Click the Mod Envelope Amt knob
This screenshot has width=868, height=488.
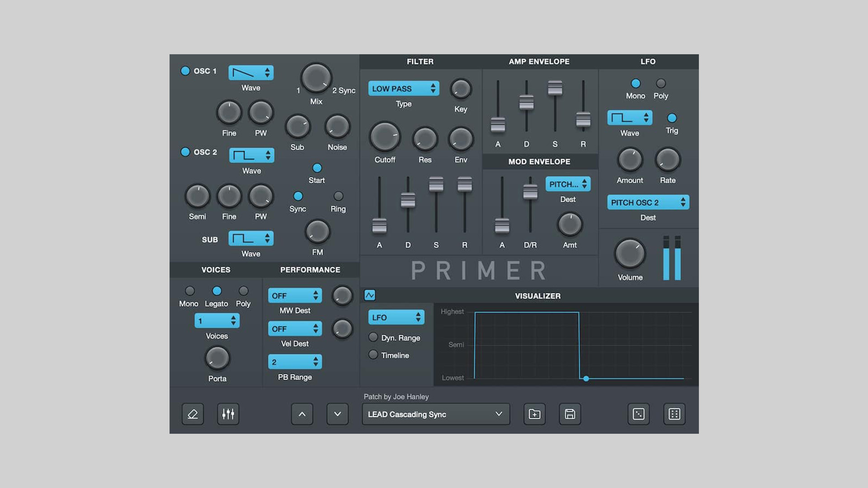[x=570, y=225]
